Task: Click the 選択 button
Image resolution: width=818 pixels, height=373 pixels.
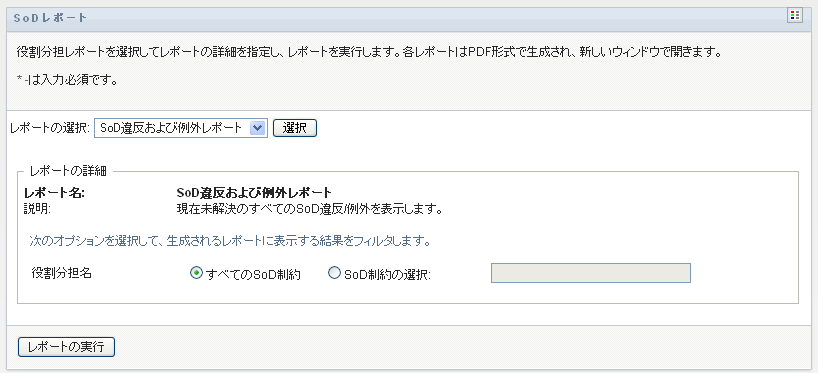Action: [295, 128]
